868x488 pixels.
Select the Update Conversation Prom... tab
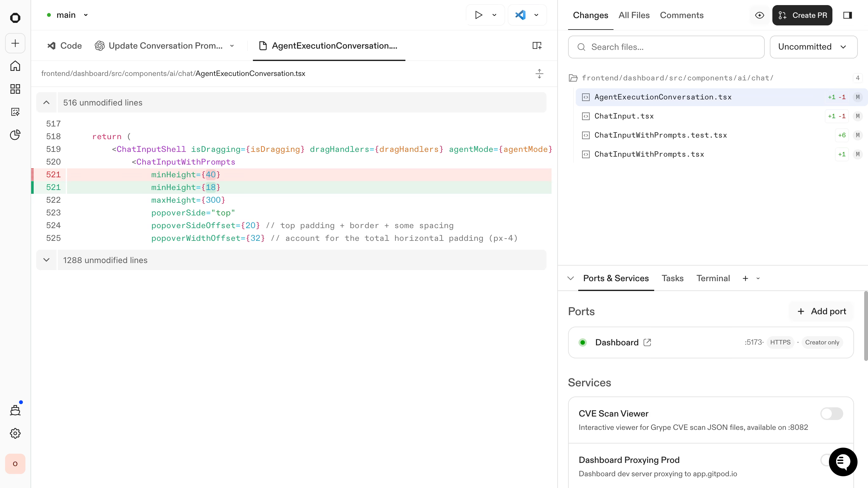pos(159,46)
